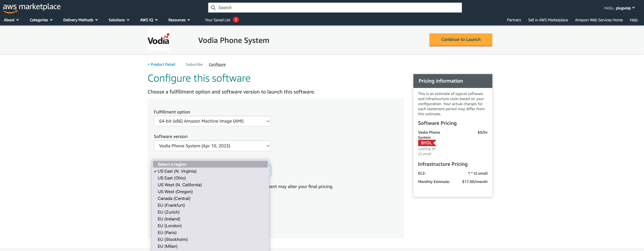Click the search magnifier icon
The height and width of the screenshot is (251, 644).
(213, 8)
